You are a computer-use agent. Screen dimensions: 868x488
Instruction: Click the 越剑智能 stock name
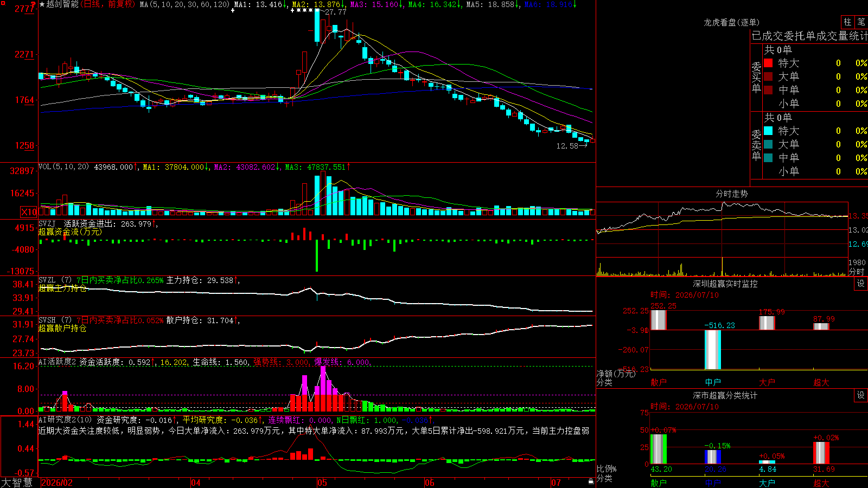pyautogui.click(x=62, y=4)
